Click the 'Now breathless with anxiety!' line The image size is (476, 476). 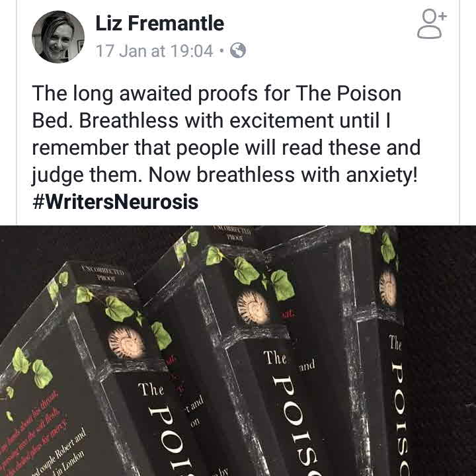click(x=283, y=175)
